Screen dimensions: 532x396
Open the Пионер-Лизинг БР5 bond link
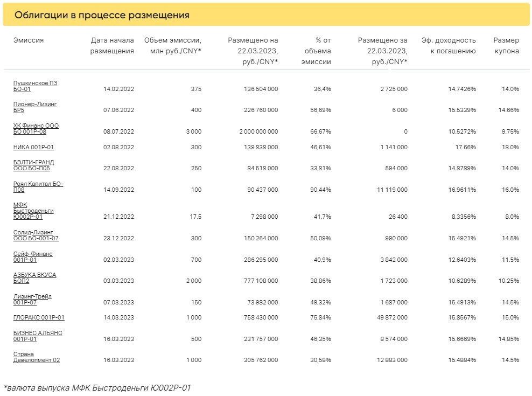[35, 107]
